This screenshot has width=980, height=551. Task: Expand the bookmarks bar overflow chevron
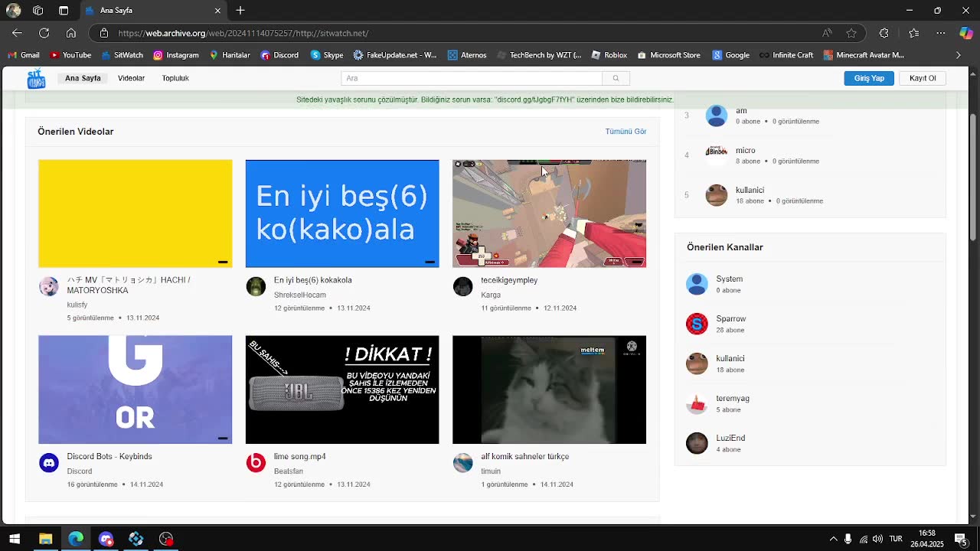958,54
